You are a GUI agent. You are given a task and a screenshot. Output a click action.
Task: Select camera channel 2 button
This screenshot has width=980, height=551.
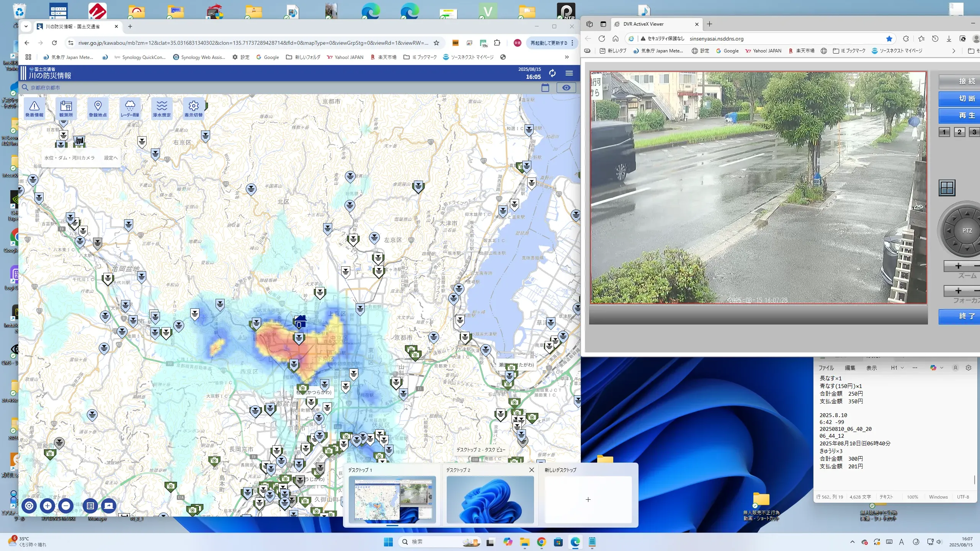point(959,132)
